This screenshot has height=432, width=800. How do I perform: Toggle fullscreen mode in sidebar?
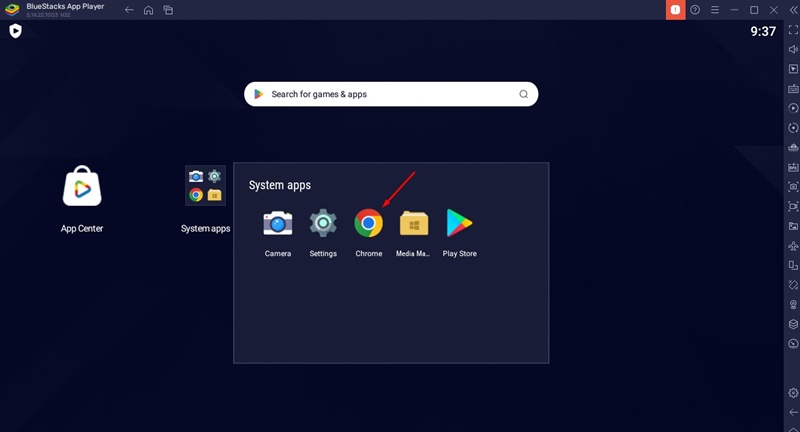pyautogui.click(x=793, y=31)
